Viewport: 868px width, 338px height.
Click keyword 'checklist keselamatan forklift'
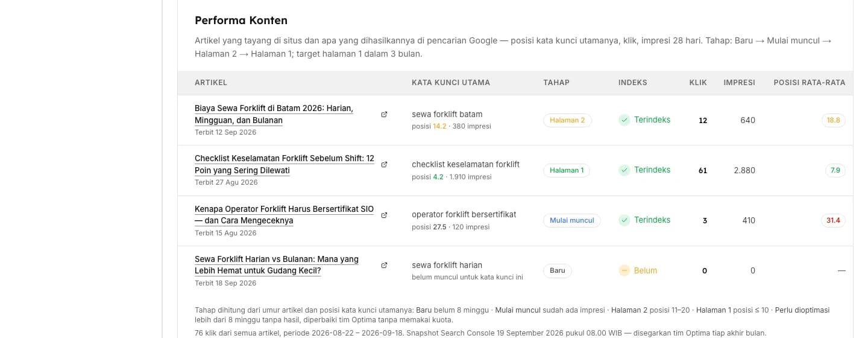click(x=465, y=164)
